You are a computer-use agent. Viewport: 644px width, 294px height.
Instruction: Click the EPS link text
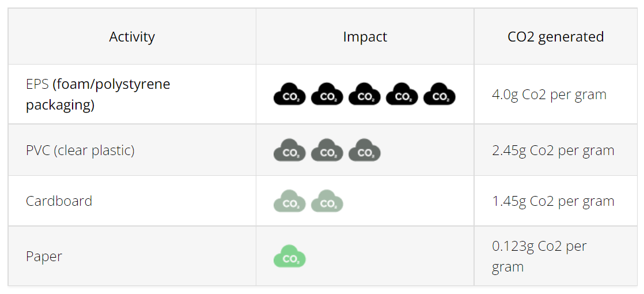(x=37, y=84)
